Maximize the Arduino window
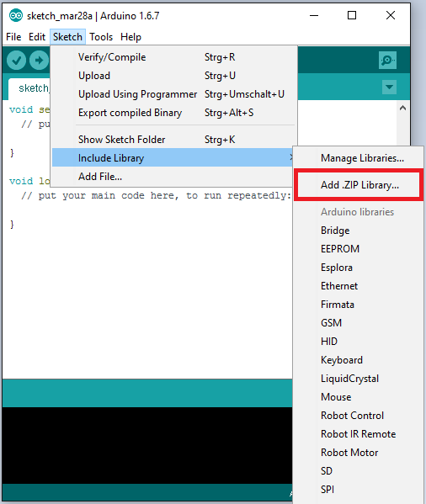 tap(352, 15)
